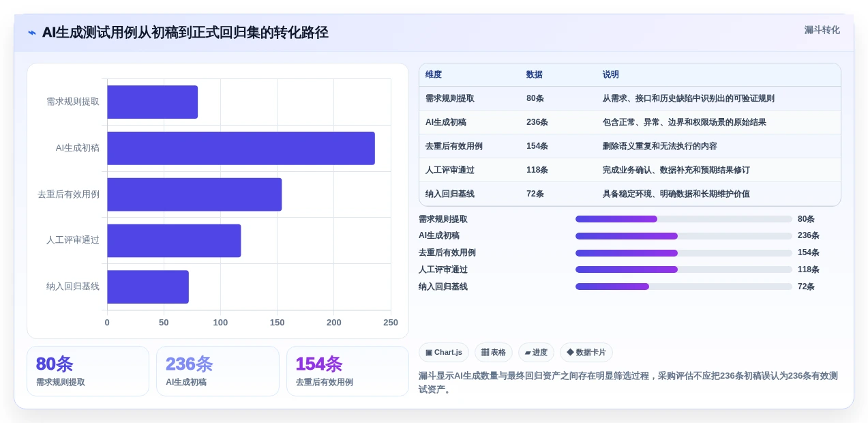The image size is (868, 423).
Task: Click the 数据 column header
Action: pos(535,75)
